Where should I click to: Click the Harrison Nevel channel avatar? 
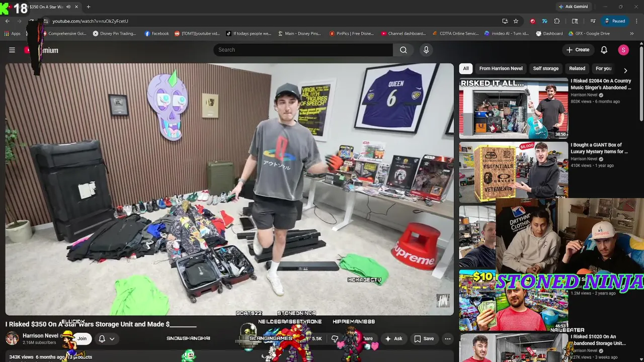12,338
